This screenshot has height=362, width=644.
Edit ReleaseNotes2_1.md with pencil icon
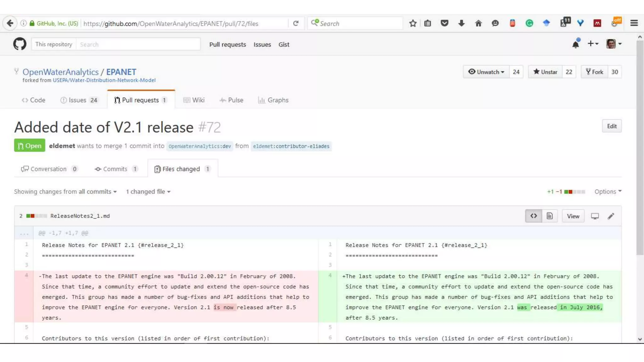tap(611, 216)
